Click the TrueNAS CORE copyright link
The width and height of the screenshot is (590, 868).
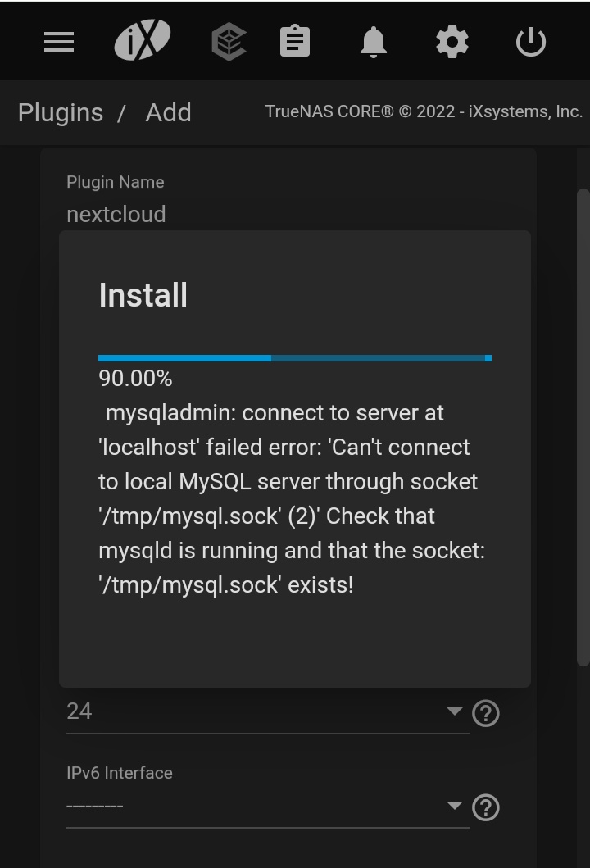pyautogui.click(x=424, y=111)
